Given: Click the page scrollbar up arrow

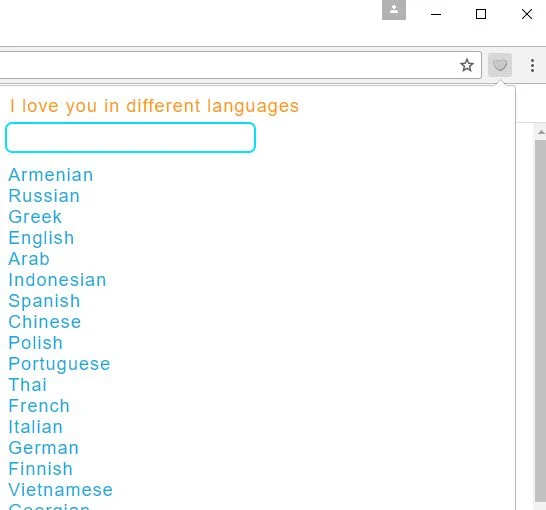Looking at the screenshot, I should coord(541,132).
